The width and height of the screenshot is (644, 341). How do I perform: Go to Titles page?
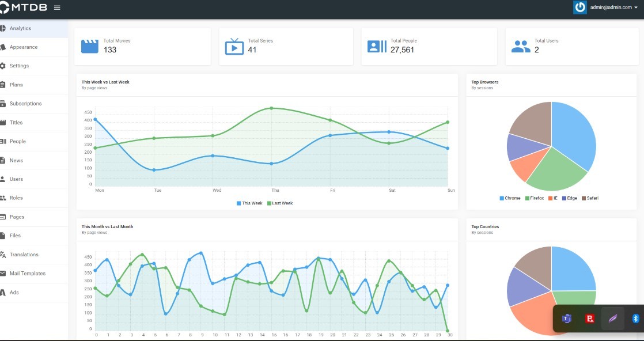coord(33,123)
